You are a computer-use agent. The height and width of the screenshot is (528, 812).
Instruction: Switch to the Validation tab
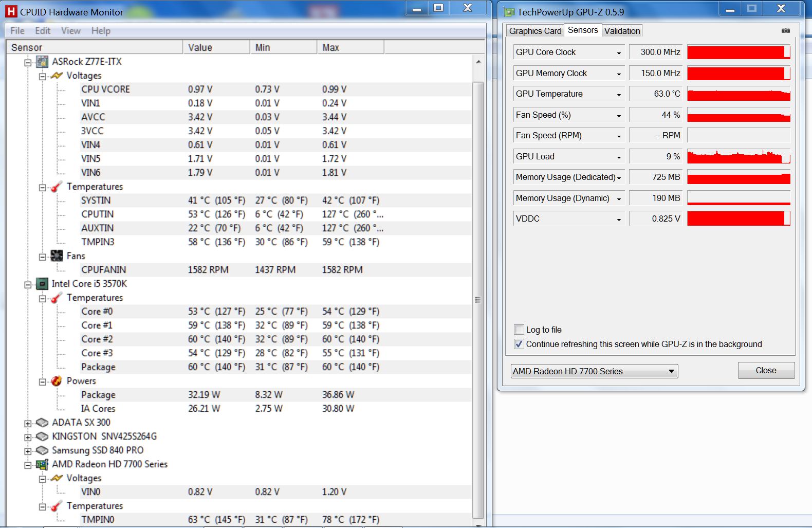click(x=622, y=31)
